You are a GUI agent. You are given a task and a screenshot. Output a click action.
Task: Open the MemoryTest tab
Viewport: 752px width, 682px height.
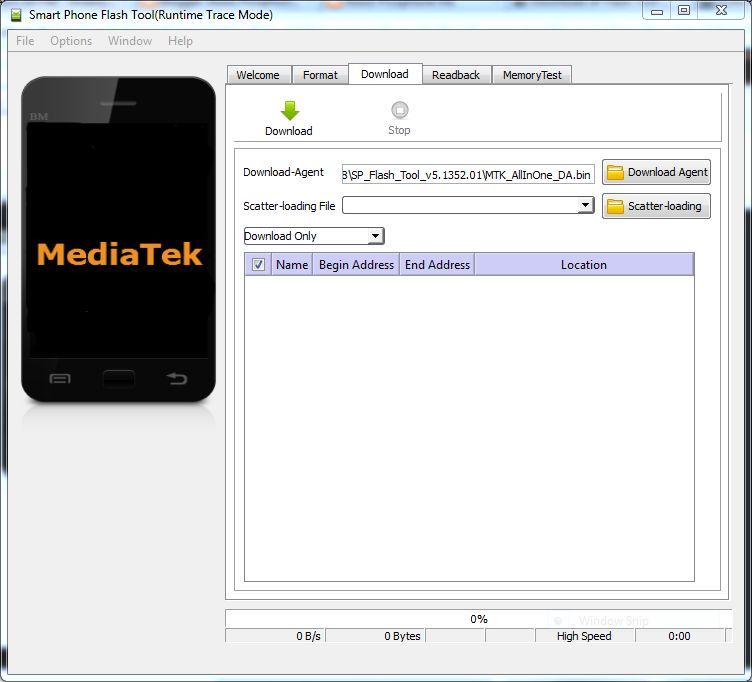[532, 75]
